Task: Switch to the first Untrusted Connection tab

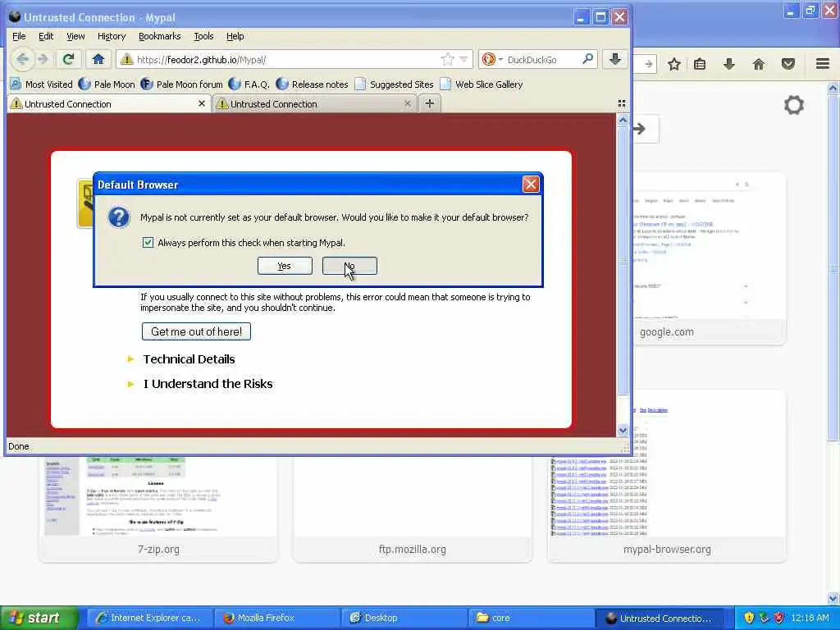Action: tap(107, 104)
